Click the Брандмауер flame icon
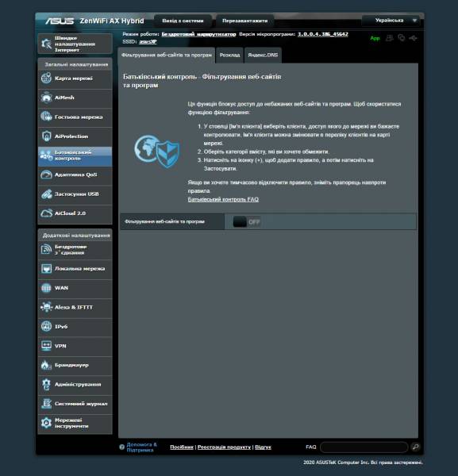The image size is (458, 476). pos(47,365)
